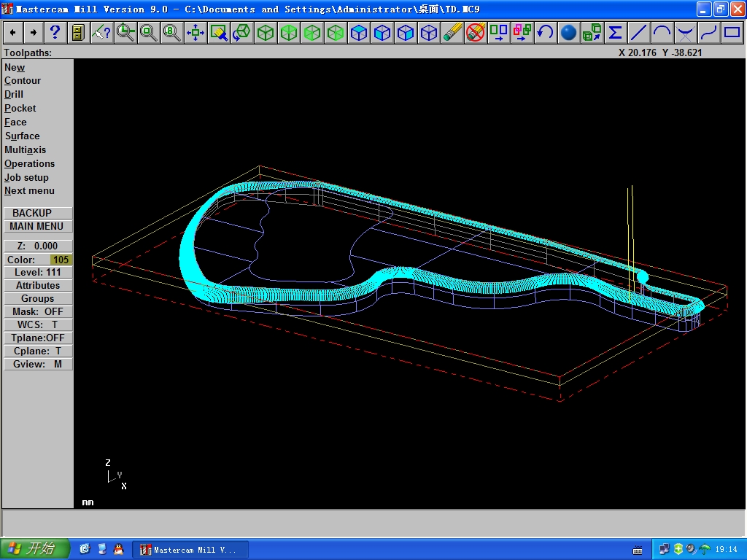Toggle the Tplane: OFF setting
Image resolution: width=747 pixels, height=560 pixels.
pos(38,338)
